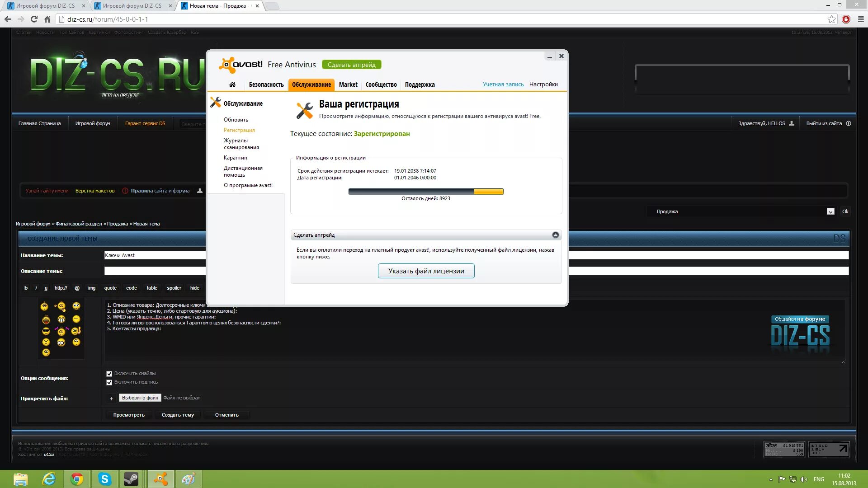The image size is (868, 488).
Task: Open Настройки in avast
Action: pos(543,84)
